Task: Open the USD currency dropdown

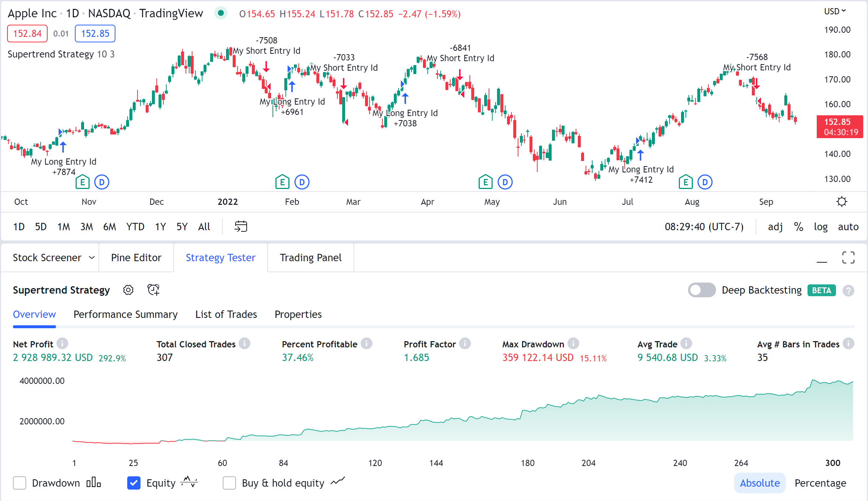Action: click(x=835, y=11)
